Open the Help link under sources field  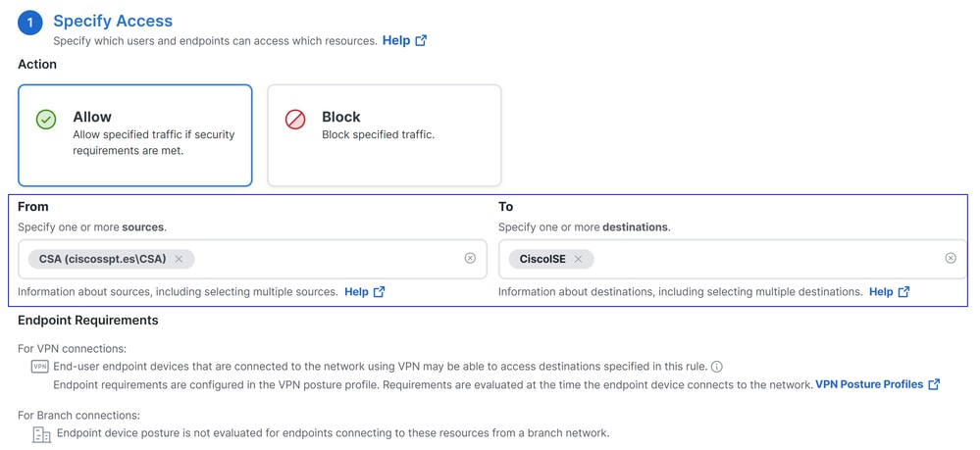pos(364,292)
